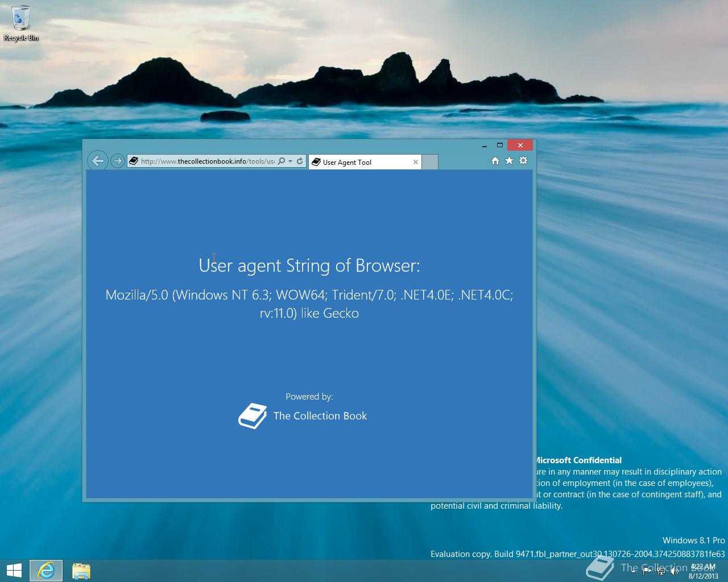Open the address bar autocomplete dropdown arrow
Image resolution: width=728 pixels, height=582 pixels.
[x=290, y=161]
